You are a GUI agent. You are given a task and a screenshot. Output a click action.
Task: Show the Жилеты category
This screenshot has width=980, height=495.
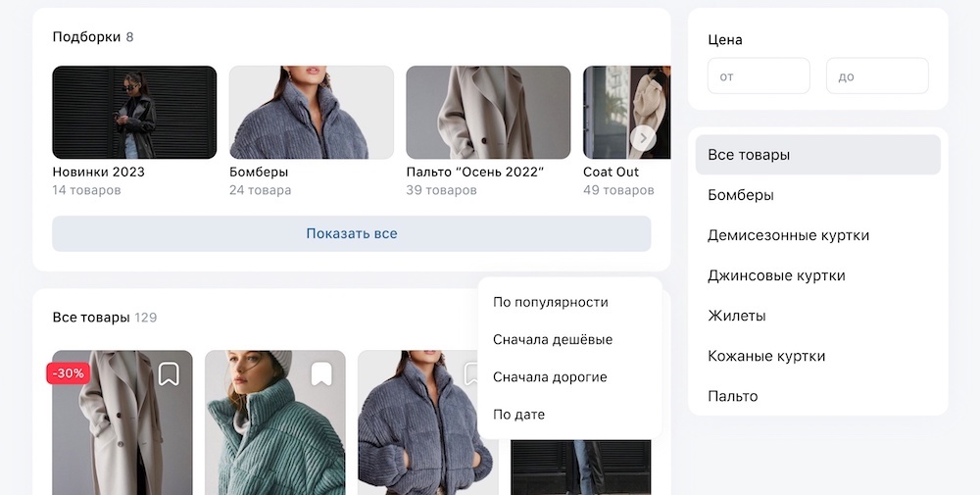coord(737,316)
